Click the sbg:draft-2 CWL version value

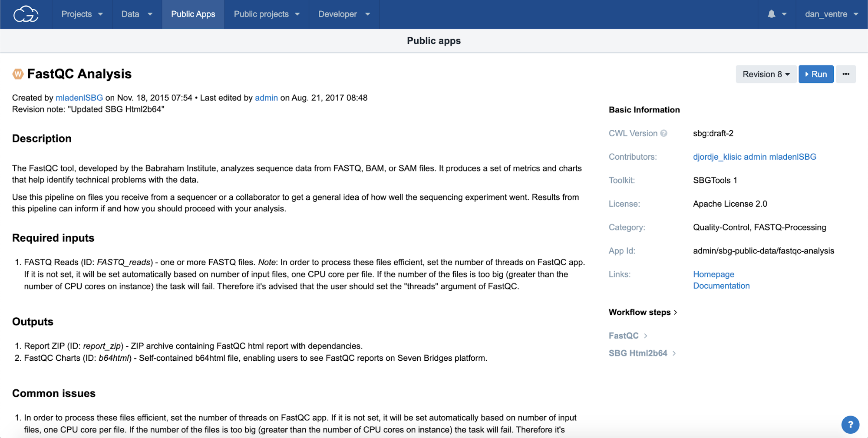[713, 133]
